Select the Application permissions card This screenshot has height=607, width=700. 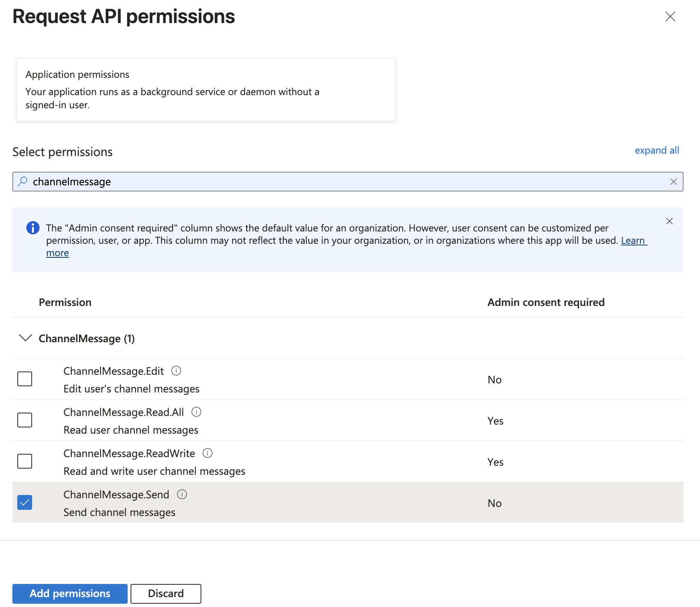[x=206, y=89]
